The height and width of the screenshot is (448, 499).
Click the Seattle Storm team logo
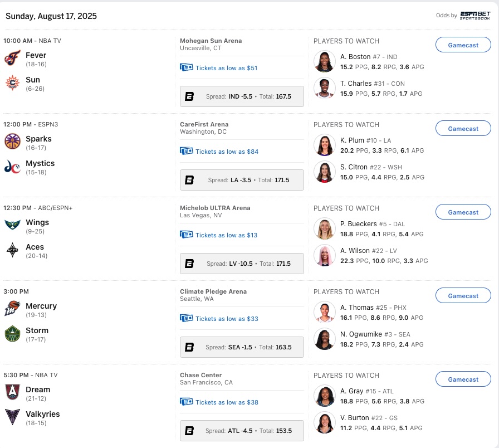pyautogui.click(x=12, y=333)
